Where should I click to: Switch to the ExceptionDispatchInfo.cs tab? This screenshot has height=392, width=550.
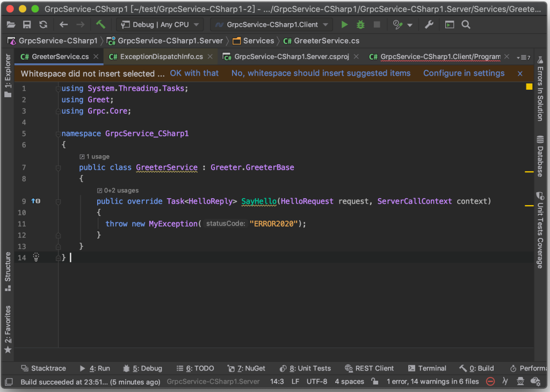coord(161,57)
